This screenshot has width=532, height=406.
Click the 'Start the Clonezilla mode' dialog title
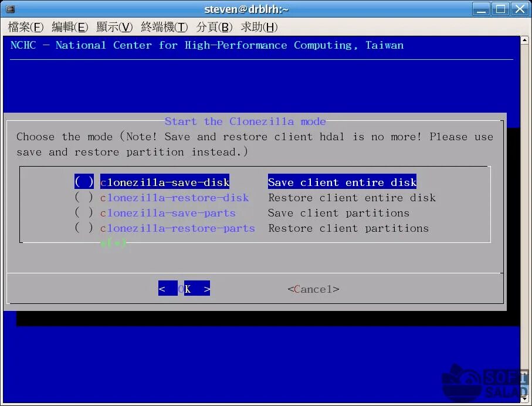(245, 121)
